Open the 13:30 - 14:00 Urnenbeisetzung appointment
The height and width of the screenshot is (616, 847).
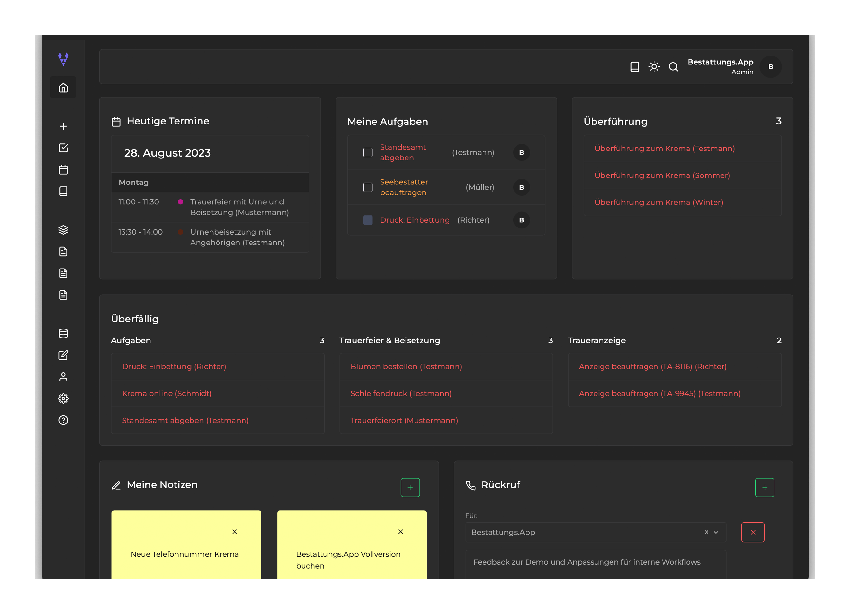210,237
